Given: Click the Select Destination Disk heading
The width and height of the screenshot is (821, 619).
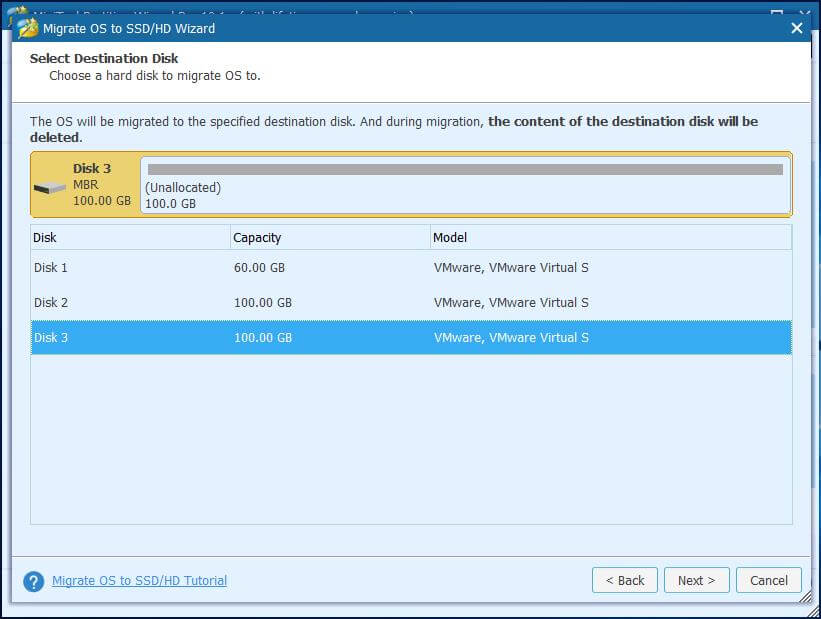Looking at the screenshot, I should [x=104, y=58].
